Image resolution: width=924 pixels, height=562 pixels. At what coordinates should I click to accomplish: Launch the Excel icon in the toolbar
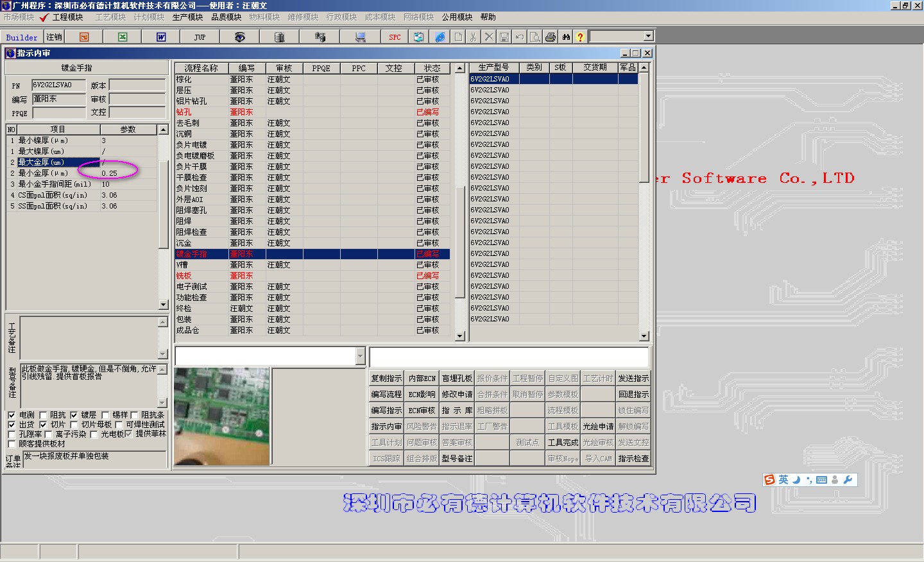click(x=123, y=37)
